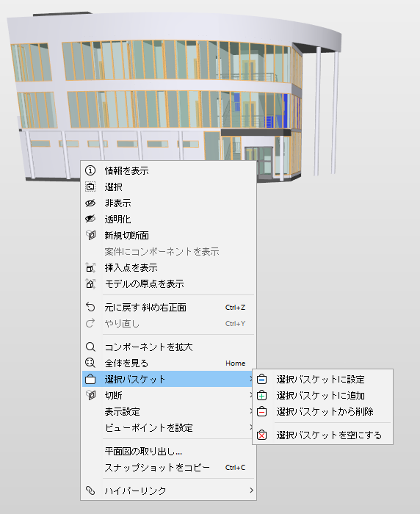Screen dimensions: 420x514
Task: Click the basket-set icon beside 選択バスケットに設定
Action: 261,380
